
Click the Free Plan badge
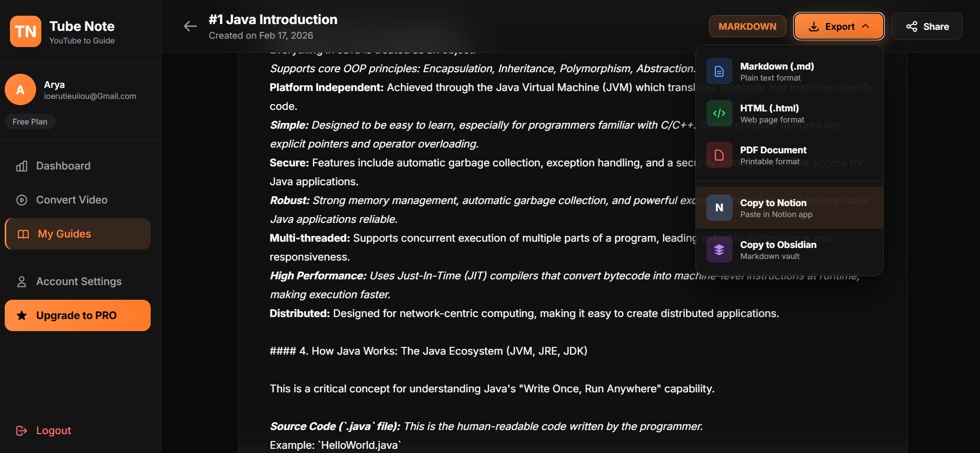click(30, 121)
